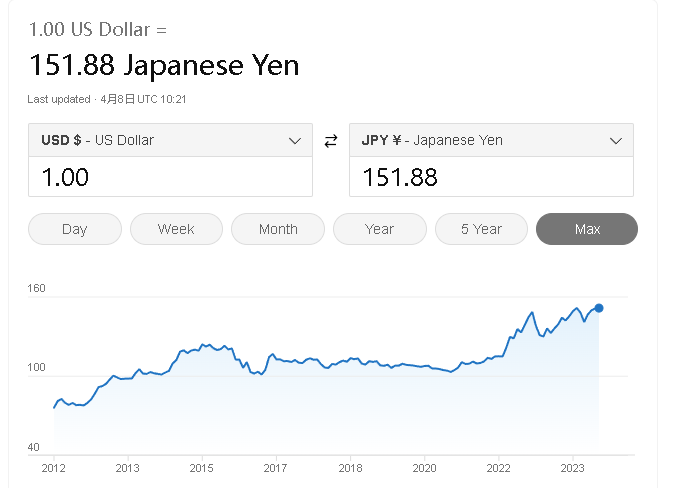
Task: Click the Last updated timestamp text
Action: coord(108,99)
